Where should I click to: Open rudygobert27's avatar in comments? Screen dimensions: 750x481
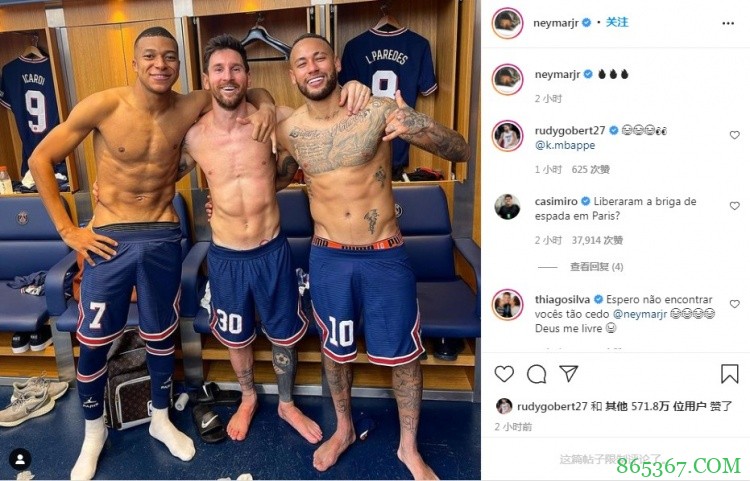507,136
